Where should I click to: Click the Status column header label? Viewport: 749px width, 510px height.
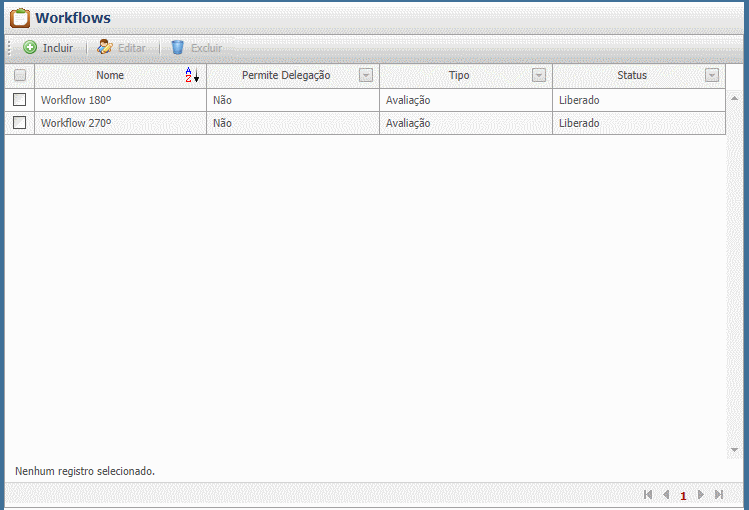(x=632, y=75)
